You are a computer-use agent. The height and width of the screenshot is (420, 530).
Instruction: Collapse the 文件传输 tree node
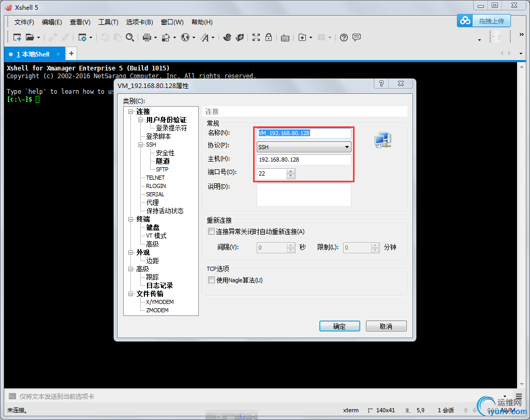(x=130, y=294)
